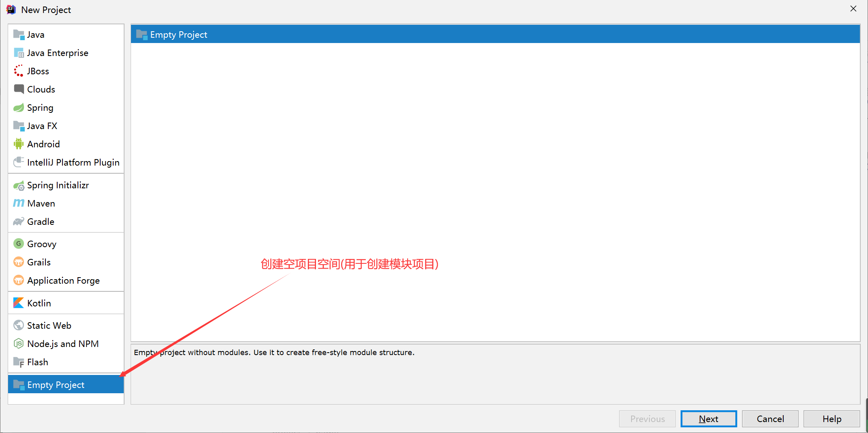Click the Java FX folder icon
This screenshot has height=433, width=868.
click(19, 126)
